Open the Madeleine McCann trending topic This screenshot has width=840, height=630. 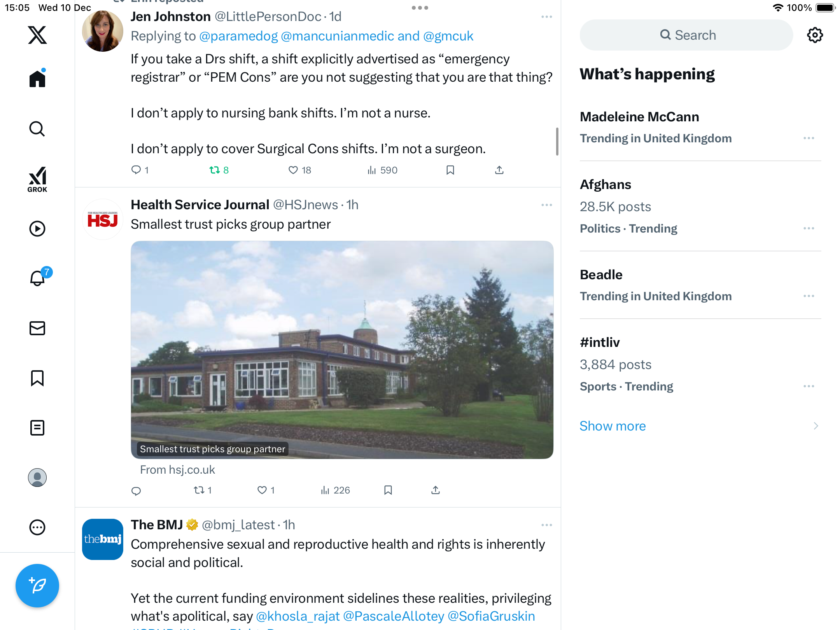click(700, 127)
